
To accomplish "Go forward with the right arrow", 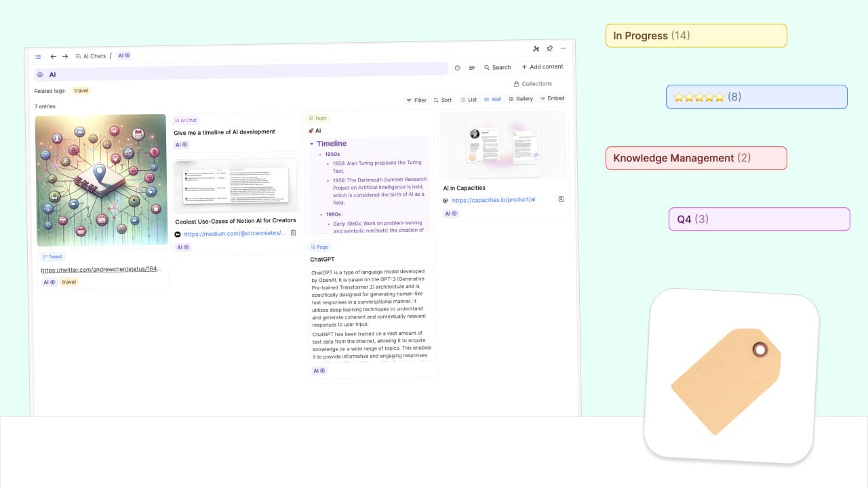I will (65, 57).
